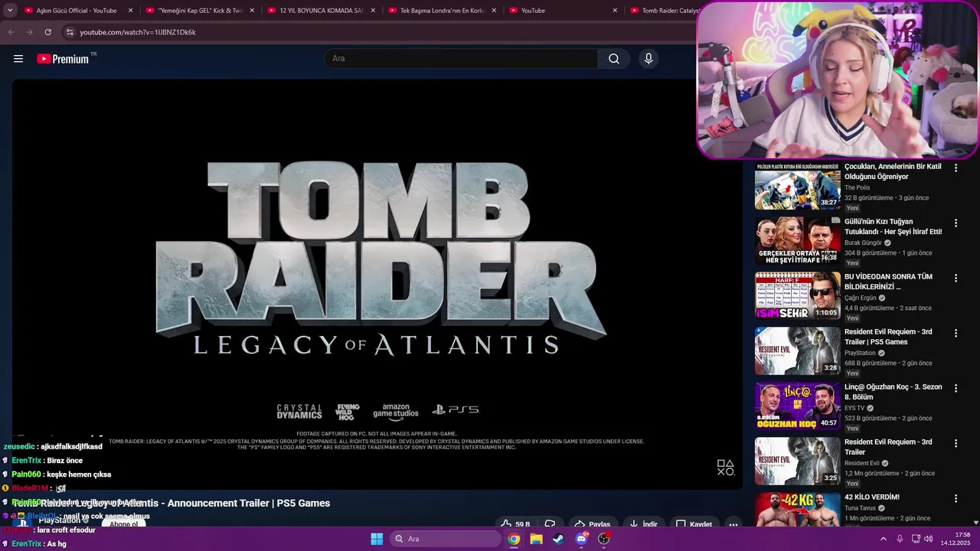Screen dimensions: 980x551
Task: Open options menu for BU VİDEODAN SONRA video
Action: pyautogui.click(x=955, y=279)
